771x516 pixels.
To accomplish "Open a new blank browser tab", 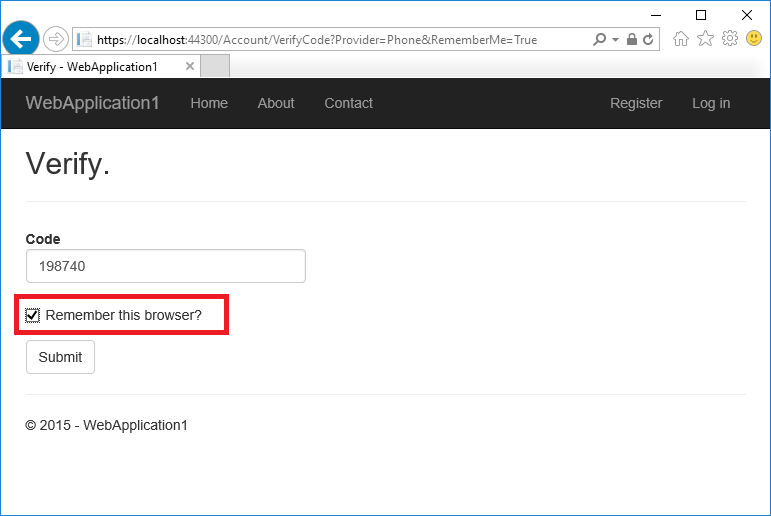I will click(215, 66).
